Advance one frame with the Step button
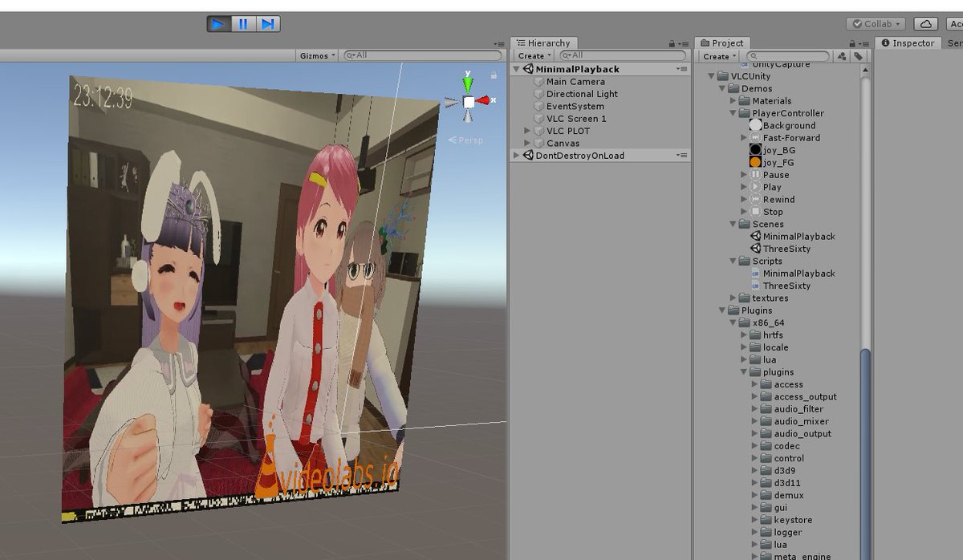This screenshot has height=560, width=963. tap(268, 24)
